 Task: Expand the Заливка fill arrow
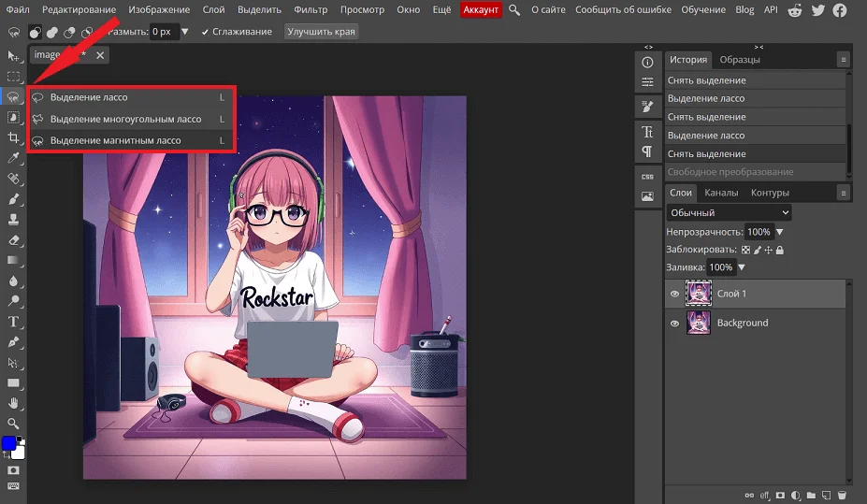pos(742,267)
